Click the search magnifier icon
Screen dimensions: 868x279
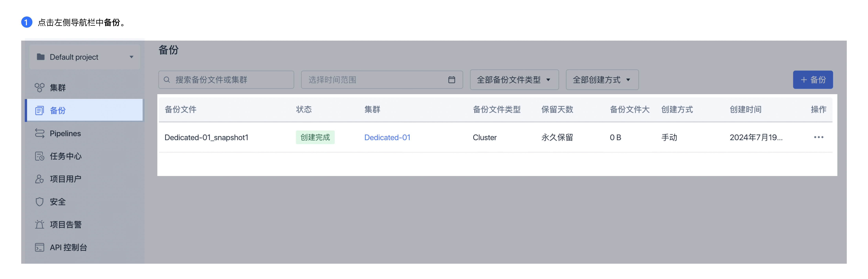[167, 80]
